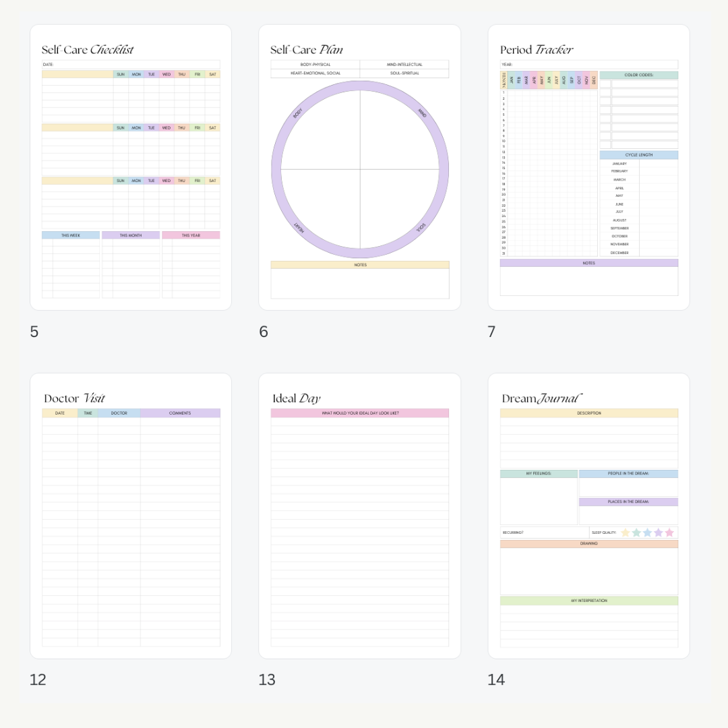Click the Cycle Length header

[x=638, y=155]
